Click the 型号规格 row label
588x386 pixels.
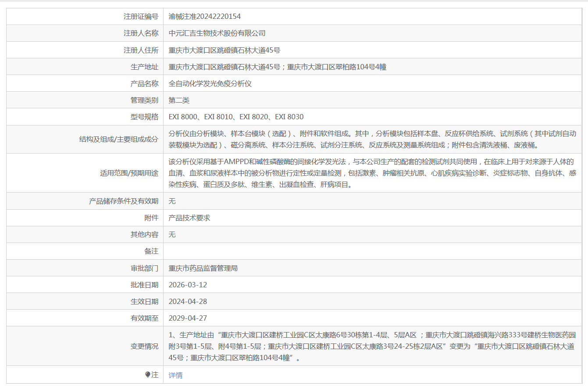pyautogui.click(x=144, y=117)
